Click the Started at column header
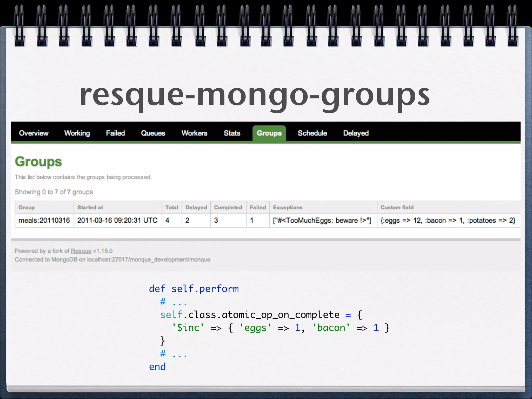532x399 pixels. pos(117,207)
